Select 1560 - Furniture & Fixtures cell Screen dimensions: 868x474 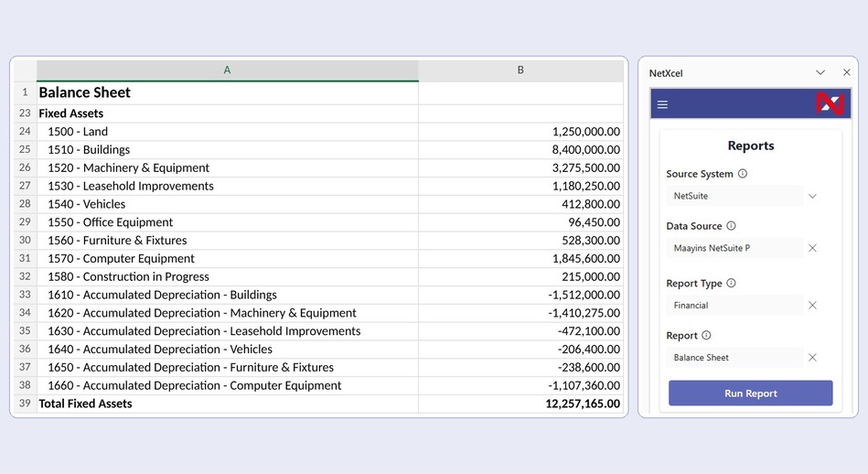coord(228,241)
